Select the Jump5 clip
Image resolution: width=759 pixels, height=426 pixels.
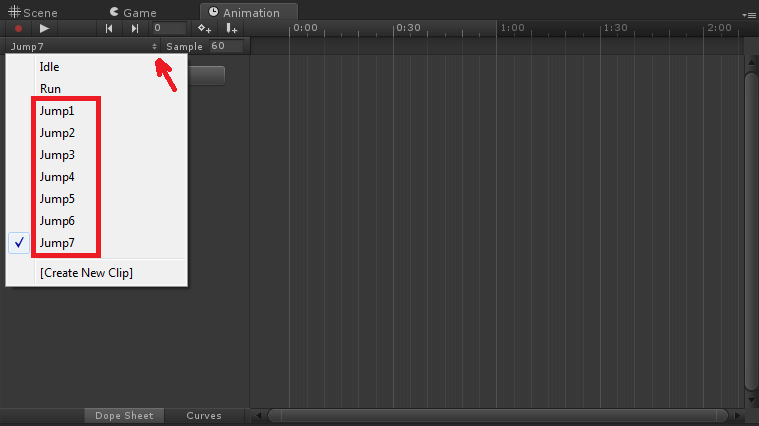pos(96,199)
